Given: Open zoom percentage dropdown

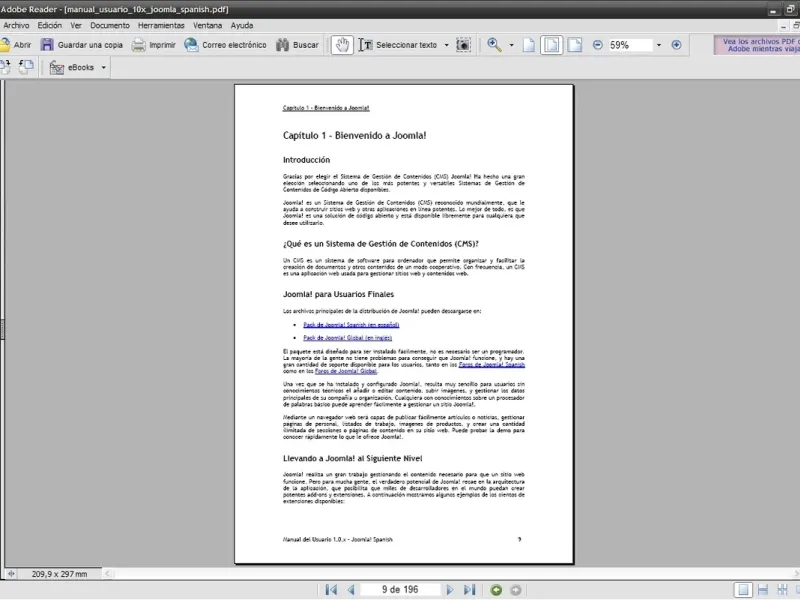Looking at the screenshot, I should pyautogui.click(x=659, y=45).
